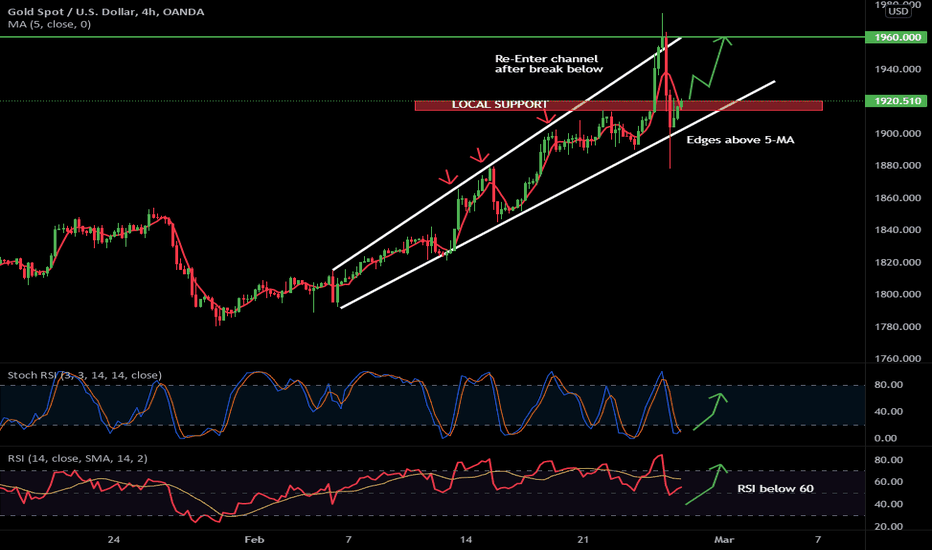This screenshot has width=932, height=550.
Task: Click the 'Mar' date on time axis
Action: [724, 540]
